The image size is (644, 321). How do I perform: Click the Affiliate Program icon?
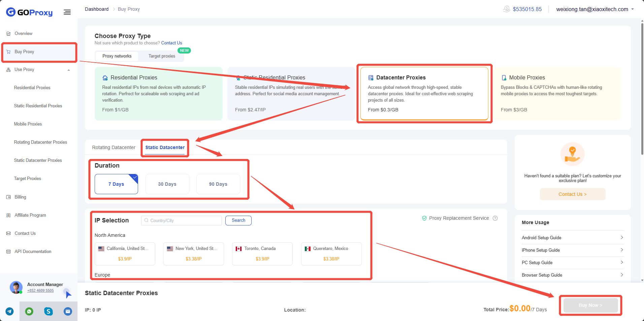point(8,215)
